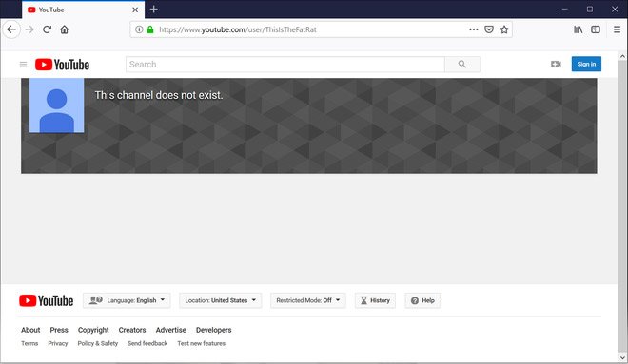This screenshot has width=628, height=364.
Task: Open the Firefox Library icon
Action: [x=578, y=29]
